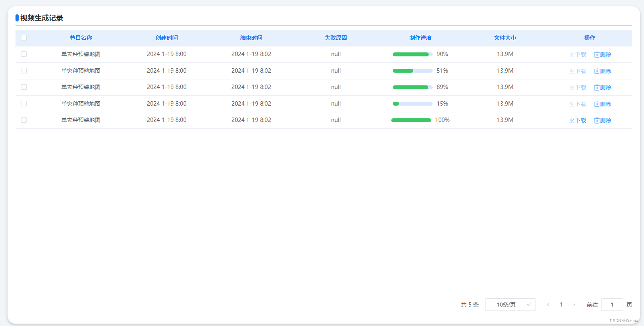This screenshot has height=326, width=644.
Task: Click the 89% progress bar
Action: (413, 87)
